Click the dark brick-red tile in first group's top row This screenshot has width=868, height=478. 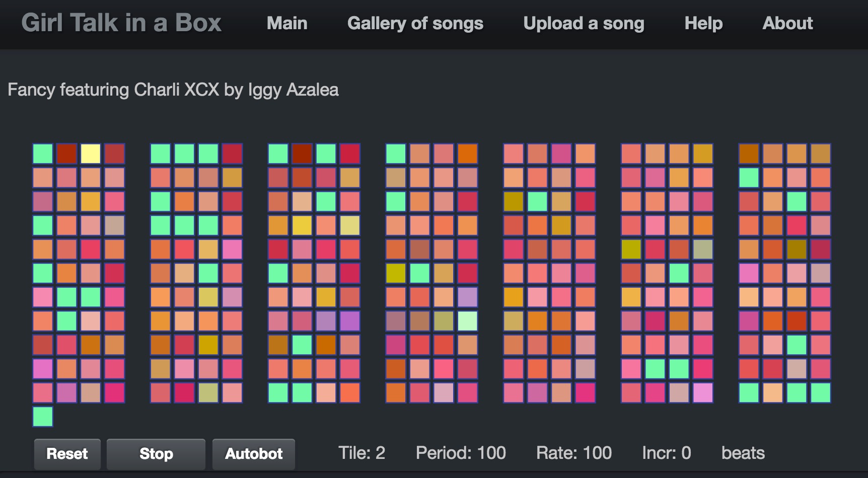click(x=66, y=153)
